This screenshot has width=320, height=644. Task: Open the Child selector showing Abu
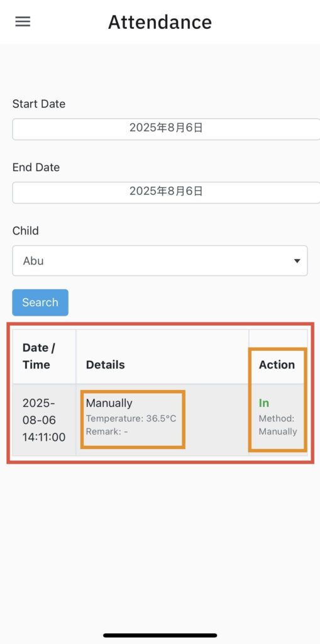tap(160, 261)
